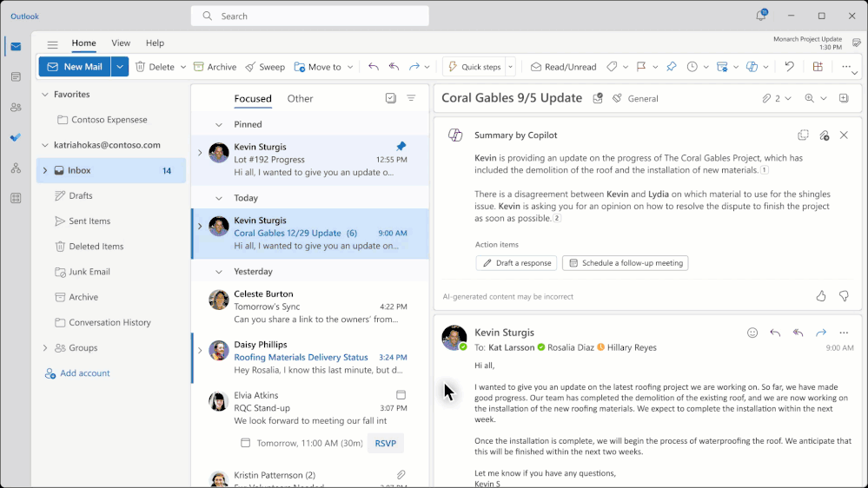This screenshot has height=488, width=868.
Task: Open the New Mail dropdown arrow
Action: [120, 67]
